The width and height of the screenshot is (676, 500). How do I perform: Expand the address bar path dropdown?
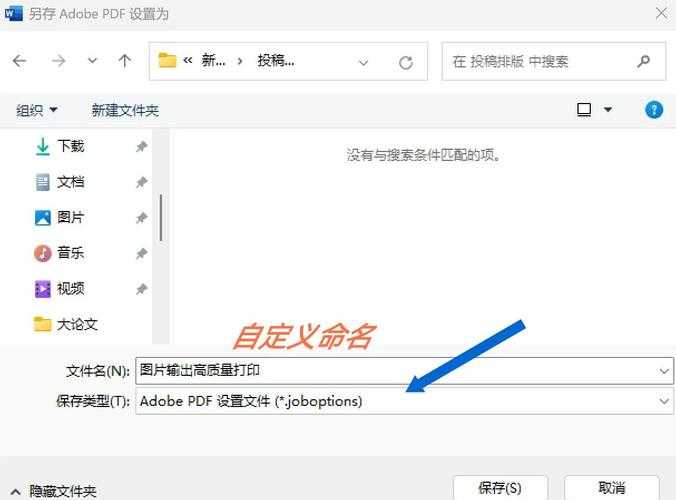[364, 62]
